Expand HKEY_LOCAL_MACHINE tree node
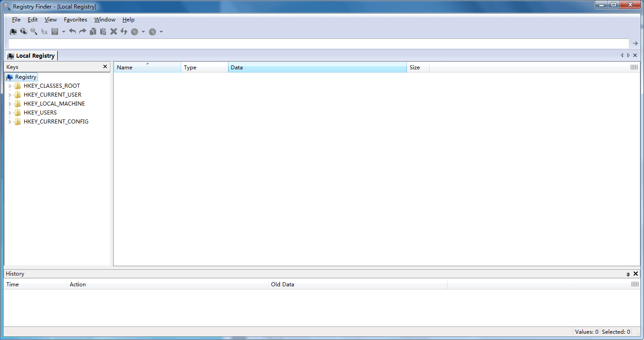Screen dimensions: 644x340 (10, 104)
